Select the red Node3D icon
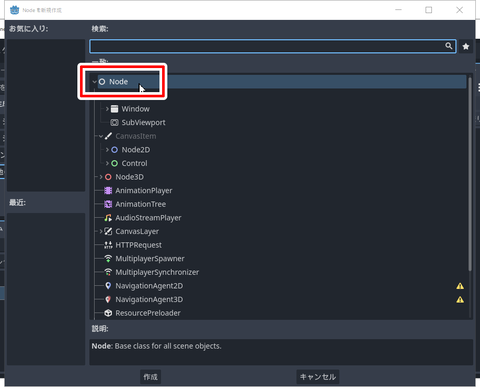This screenshot has height=391, width=480. (108, 177)
